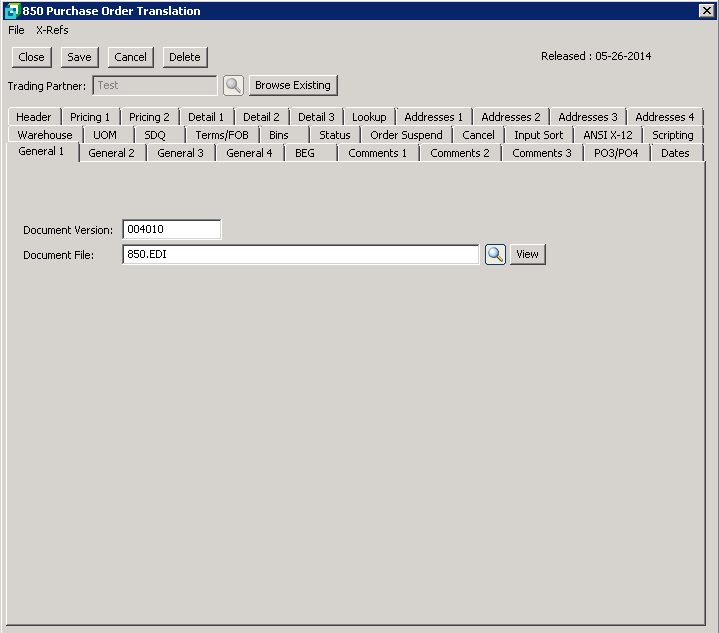View the 850.EDI document file
Screen dimensions: 719x633
point(527,255)
